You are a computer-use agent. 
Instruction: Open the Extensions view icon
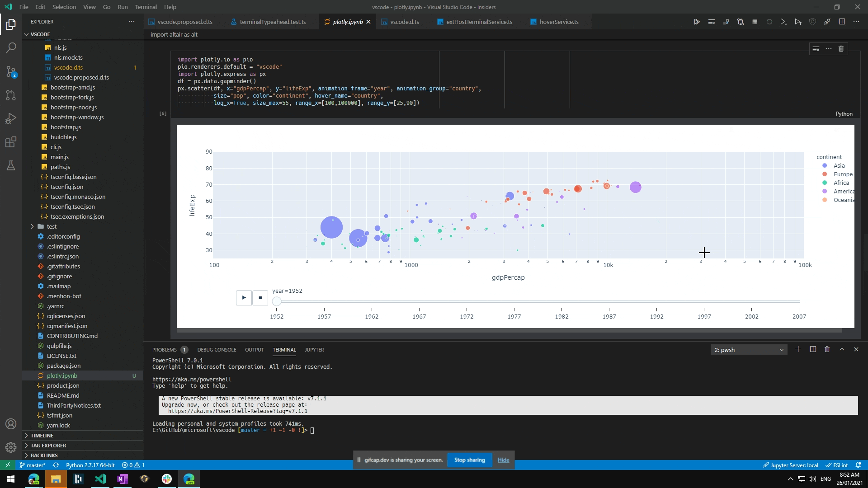[11, 142]
